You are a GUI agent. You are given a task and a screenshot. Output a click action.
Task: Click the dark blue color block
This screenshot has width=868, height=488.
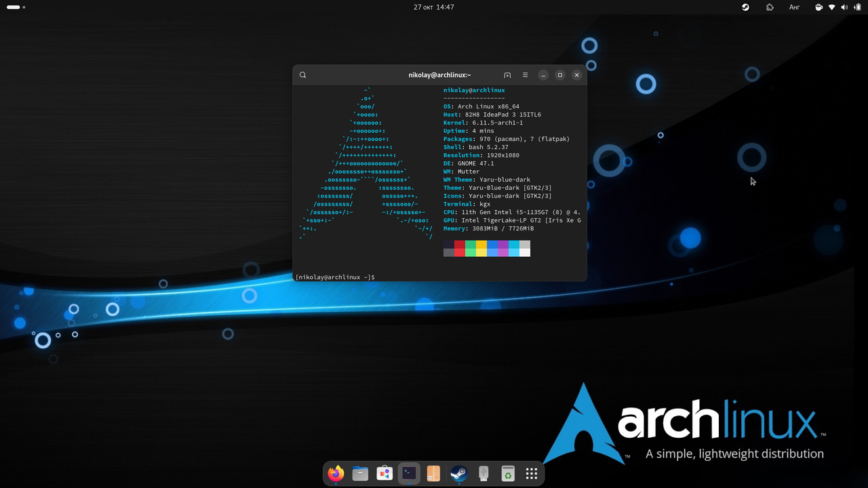[x=492, y=245]
